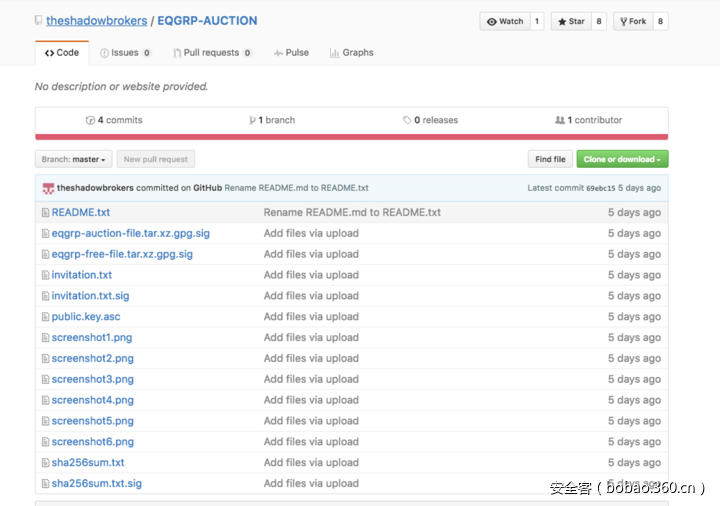Image resolution: width=720 pixels, height=506 pixels.
Task: Click file icon beside screenshot2.png
Action: 45,359
